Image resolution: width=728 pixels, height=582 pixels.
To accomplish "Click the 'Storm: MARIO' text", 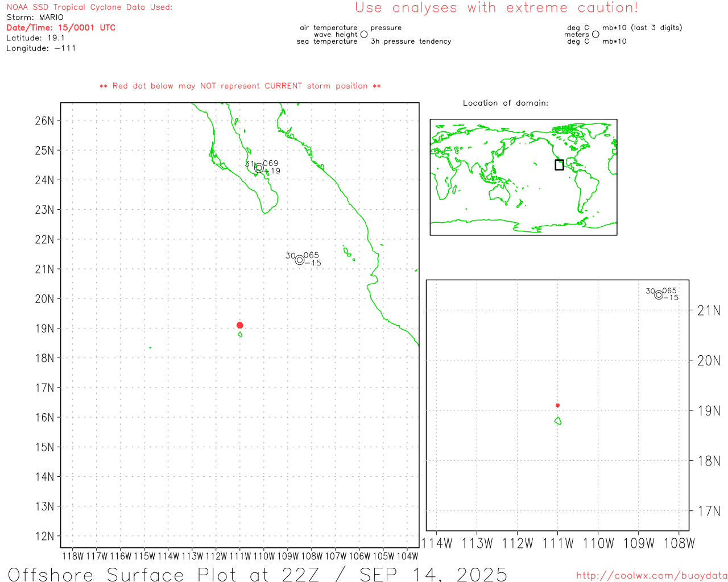I will [x=35, y=18].
